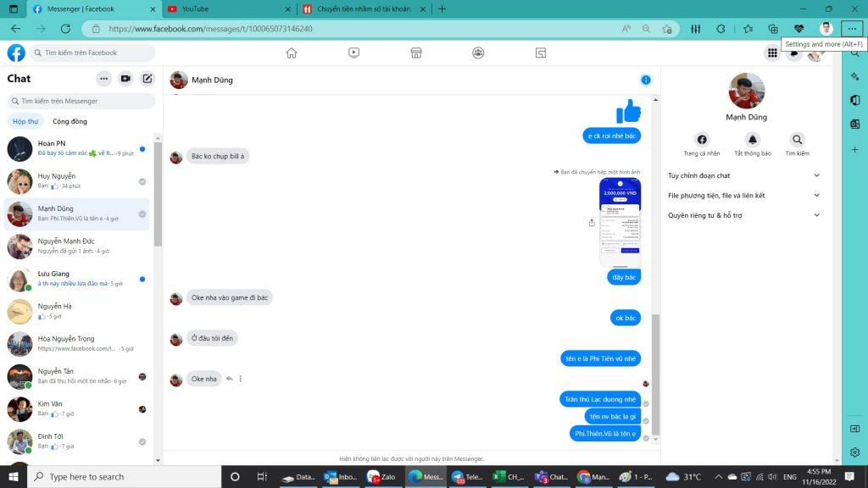868x488 pixels.
Task: Open the Groups icon in top navigation
Action: [x=478, y=53]
